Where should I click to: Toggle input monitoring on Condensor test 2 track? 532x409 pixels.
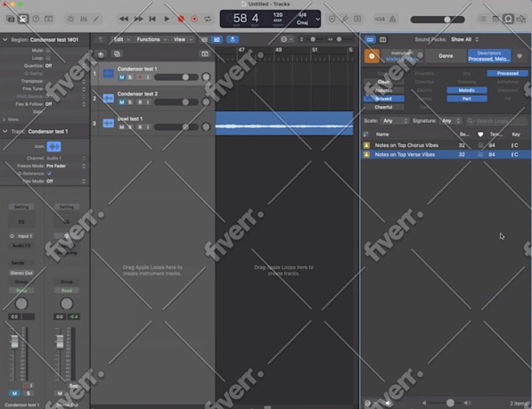[148, 102]
